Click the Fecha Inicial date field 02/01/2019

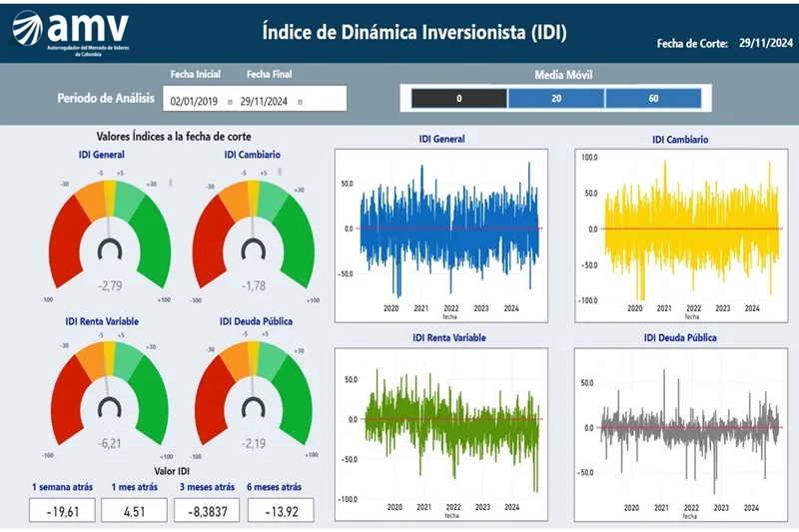pyautogui.click(x=195, y=101)
